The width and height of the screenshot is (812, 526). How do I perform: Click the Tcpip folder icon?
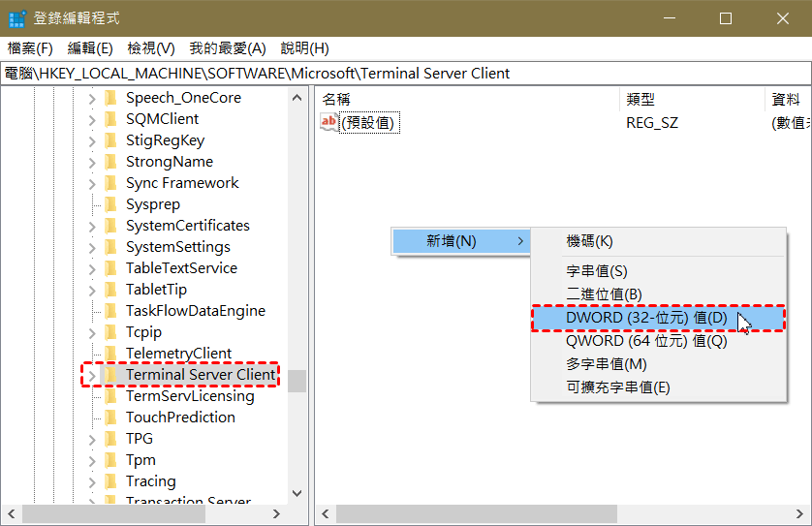click(x=110, y=332)
